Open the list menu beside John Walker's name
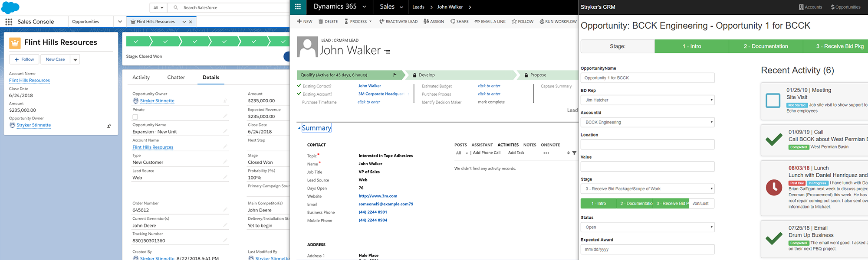Image resolution: width=868 pixels, height=260 pixels. tap(388, 52)
